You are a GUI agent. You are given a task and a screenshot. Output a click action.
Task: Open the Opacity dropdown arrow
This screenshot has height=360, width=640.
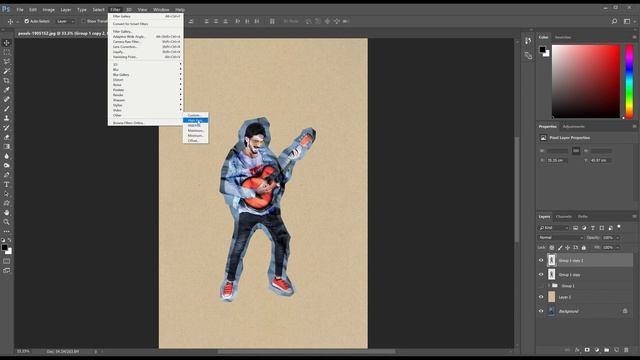618,238
